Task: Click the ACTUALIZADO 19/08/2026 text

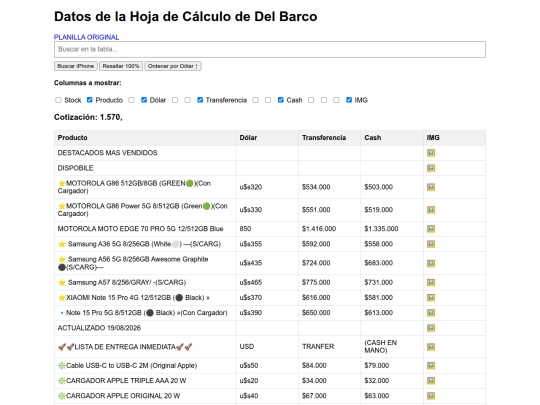Action: (x=99, y=328)
